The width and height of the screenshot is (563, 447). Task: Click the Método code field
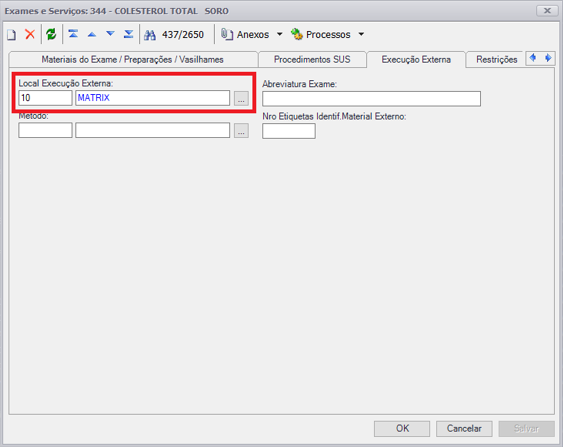pos(45,130)
